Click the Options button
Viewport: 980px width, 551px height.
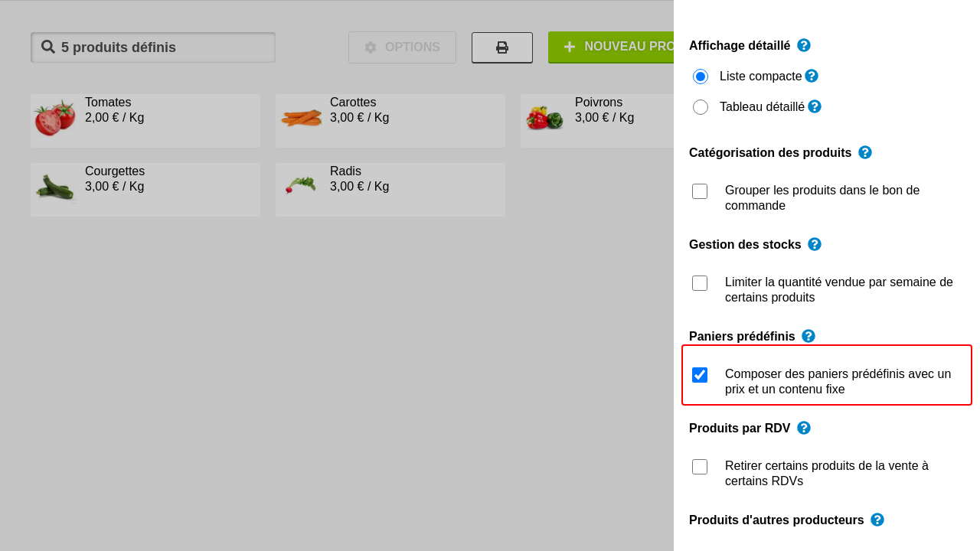pos(402,47)
